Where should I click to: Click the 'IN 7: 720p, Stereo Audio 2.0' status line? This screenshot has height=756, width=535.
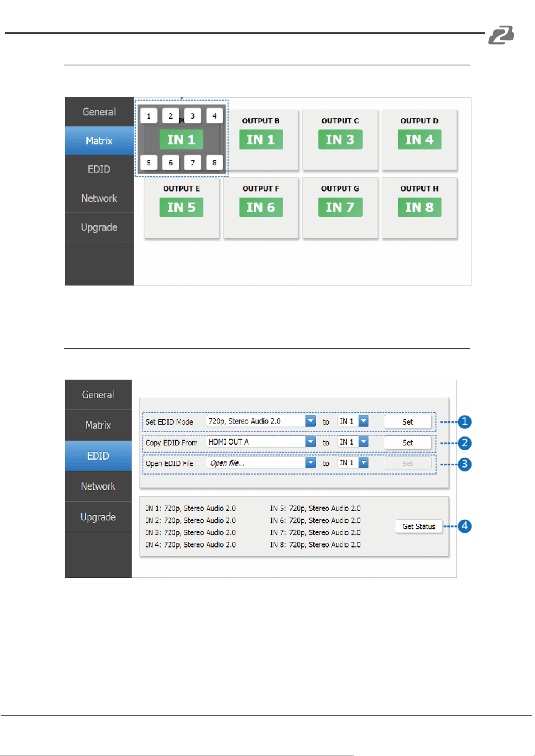tap(315, 533)
